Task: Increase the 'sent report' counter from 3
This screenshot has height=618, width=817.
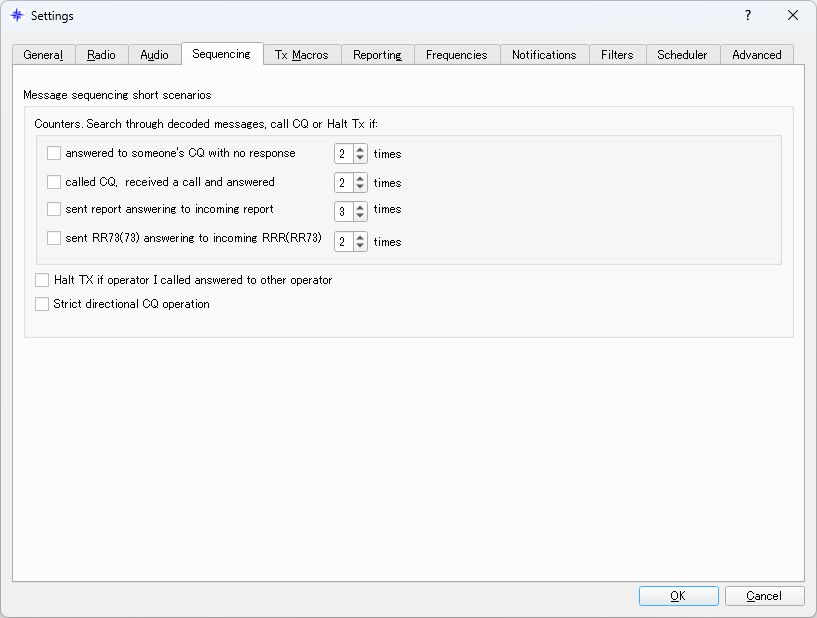Action: (358, 206)
